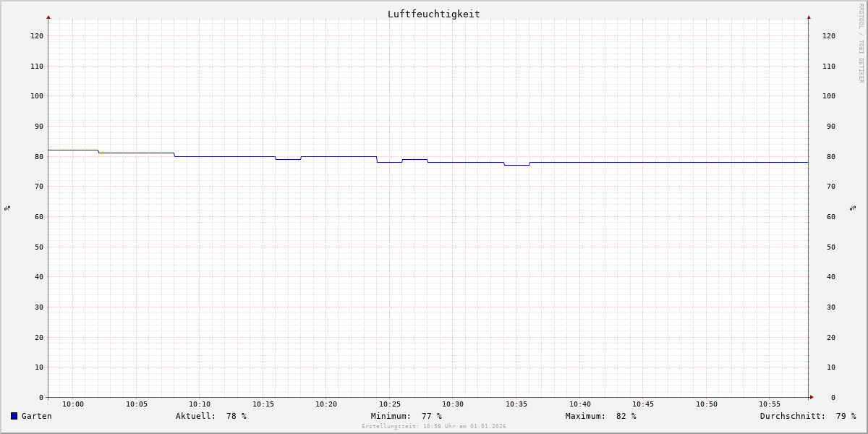Click the 80 label on the left y-axis
The height and width of the screenshot is (434, 868).
39,156
